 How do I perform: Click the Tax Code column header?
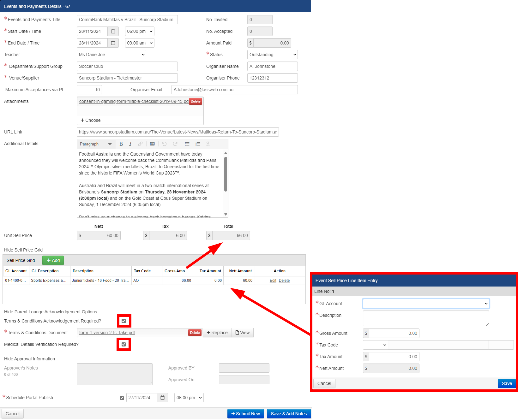point(147,271)
